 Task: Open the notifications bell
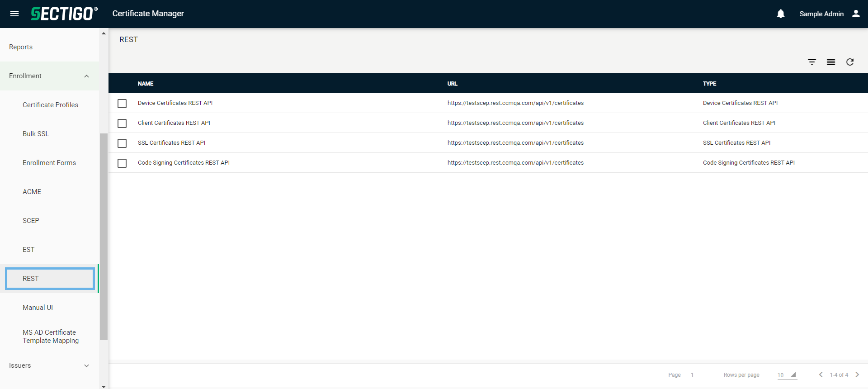[781, 14]
